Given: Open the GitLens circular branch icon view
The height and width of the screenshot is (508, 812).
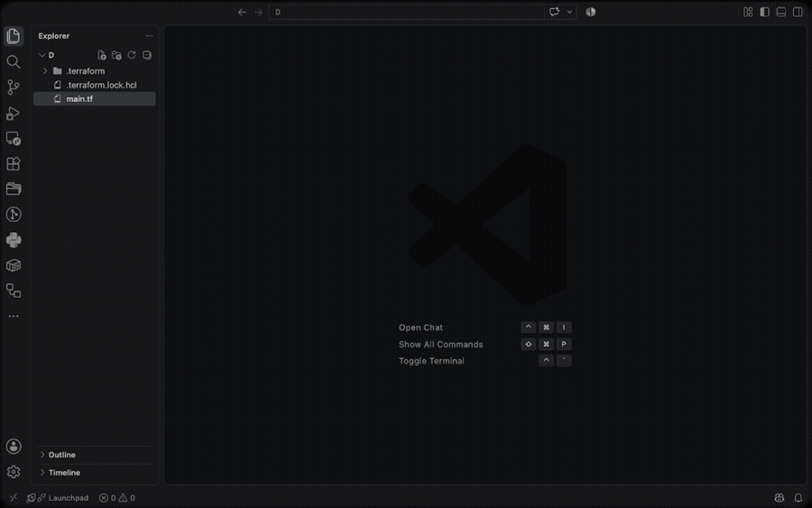Looking at the screenshot, I should (x=14, y=215).
